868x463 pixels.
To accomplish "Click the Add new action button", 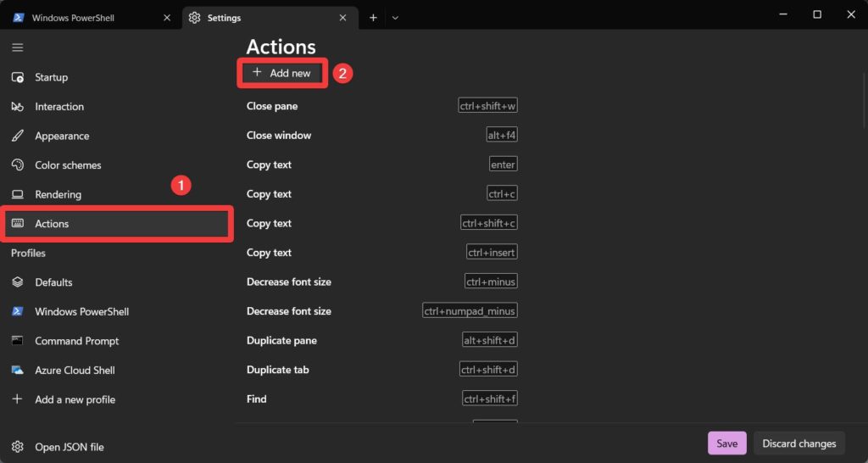I will [282, 73].
